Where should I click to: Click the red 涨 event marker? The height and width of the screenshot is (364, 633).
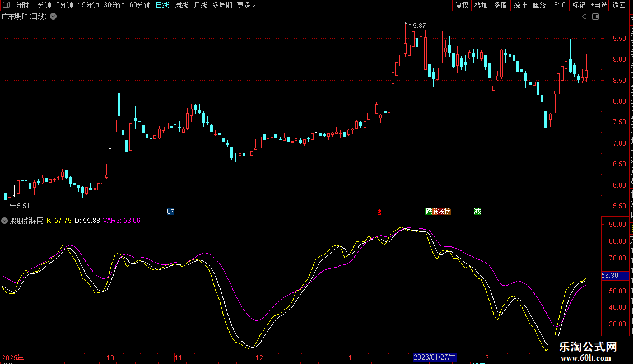point(441,212)
